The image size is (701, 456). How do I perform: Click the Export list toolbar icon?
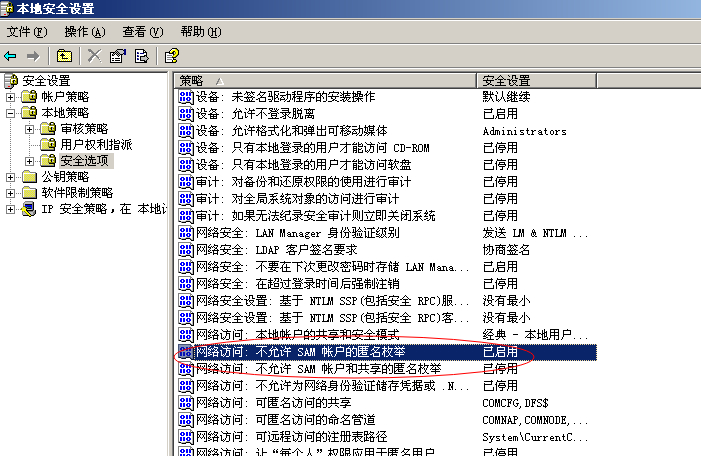pos(141,56)
